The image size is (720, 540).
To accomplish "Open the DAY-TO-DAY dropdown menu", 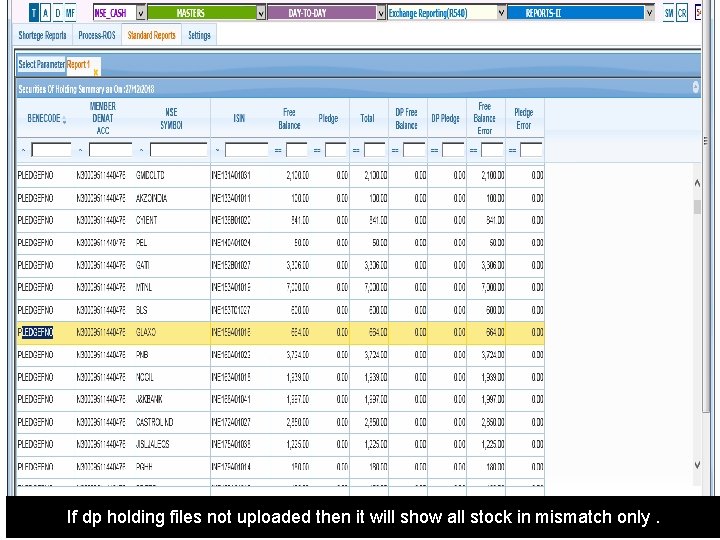I will [x=381, y=13].
